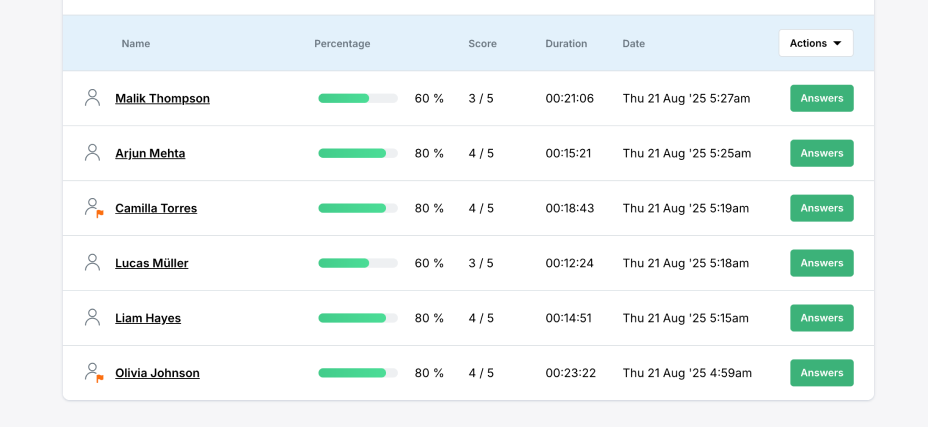Click Olivia Johnson's flagged user icon
The image size is (928, 427).
94,373
